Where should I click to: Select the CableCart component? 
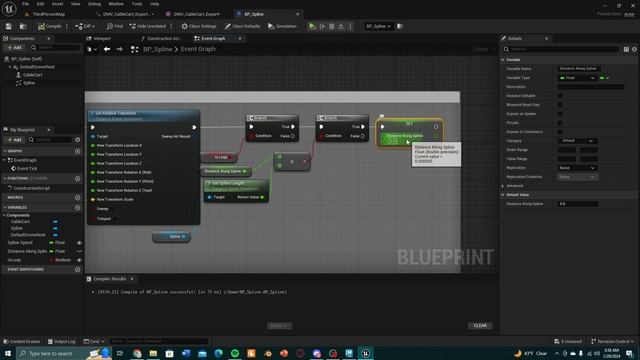(x=32, y=75)
